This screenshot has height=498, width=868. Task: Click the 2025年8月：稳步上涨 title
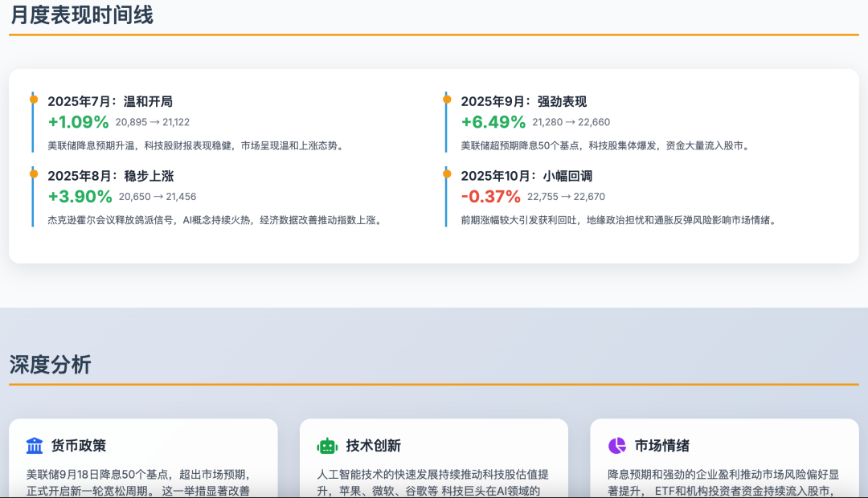110,176
